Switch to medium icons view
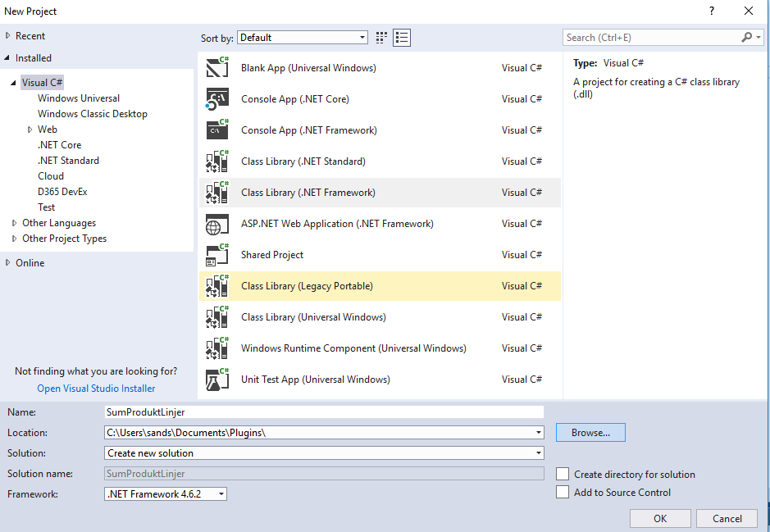Screen dimensions: 770x532 coord(381,38)
